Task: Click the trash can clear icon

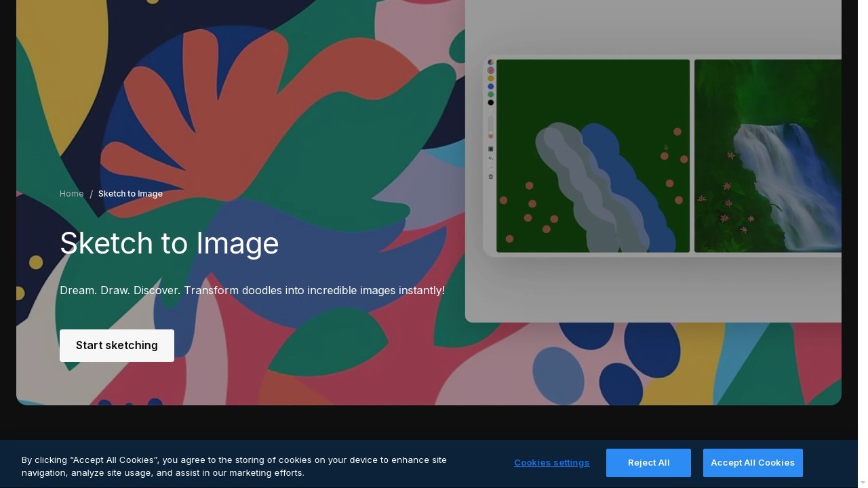Action: [491, 177]
